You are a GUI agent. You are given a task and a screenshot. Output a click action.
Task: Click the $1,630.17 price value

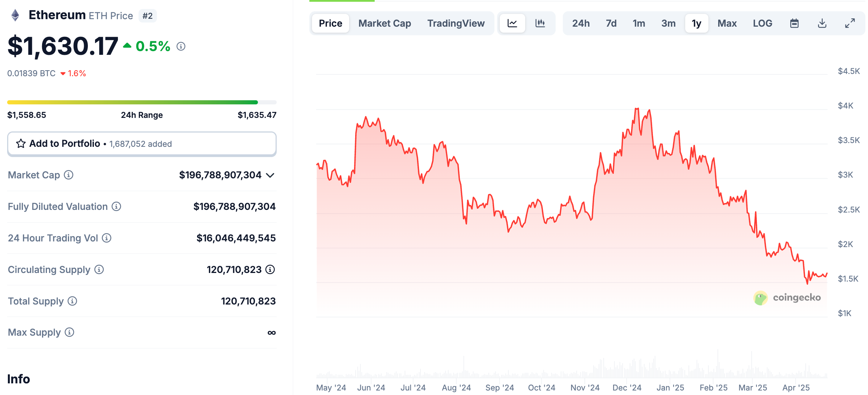point(63,46)
